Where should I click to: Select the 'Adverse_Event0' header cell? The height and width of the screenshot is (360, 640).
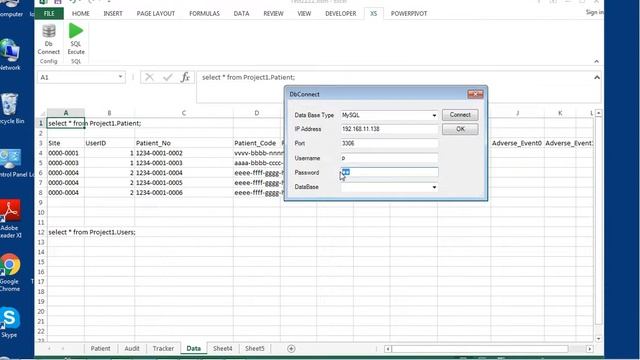coord(517,143)
